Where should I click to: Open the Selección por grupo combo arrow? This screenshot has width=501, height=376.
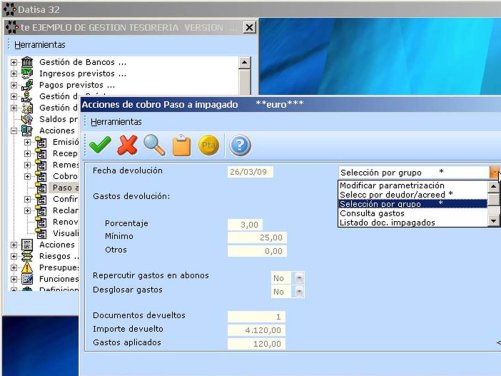(495, 172)
